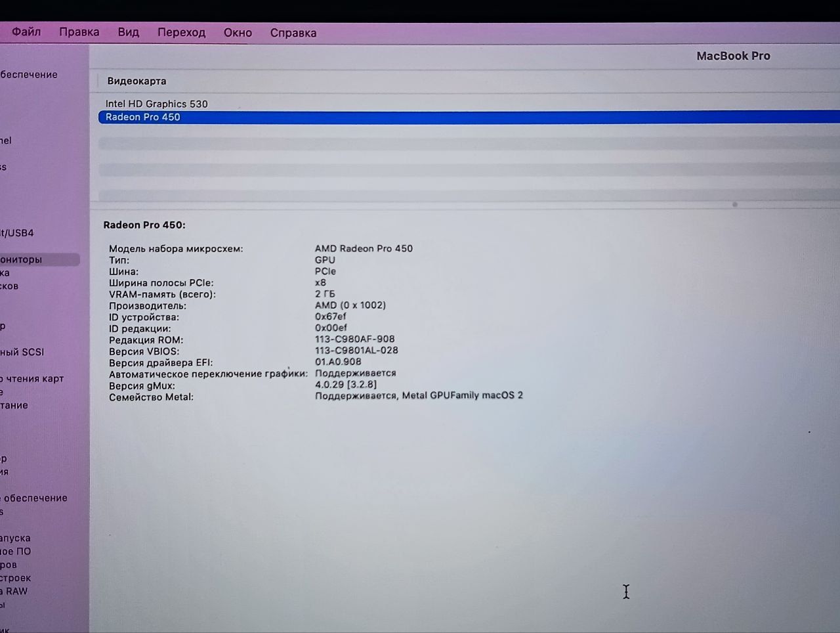Click the lower обеспечение sidebar section heading

tap(34, 498)
